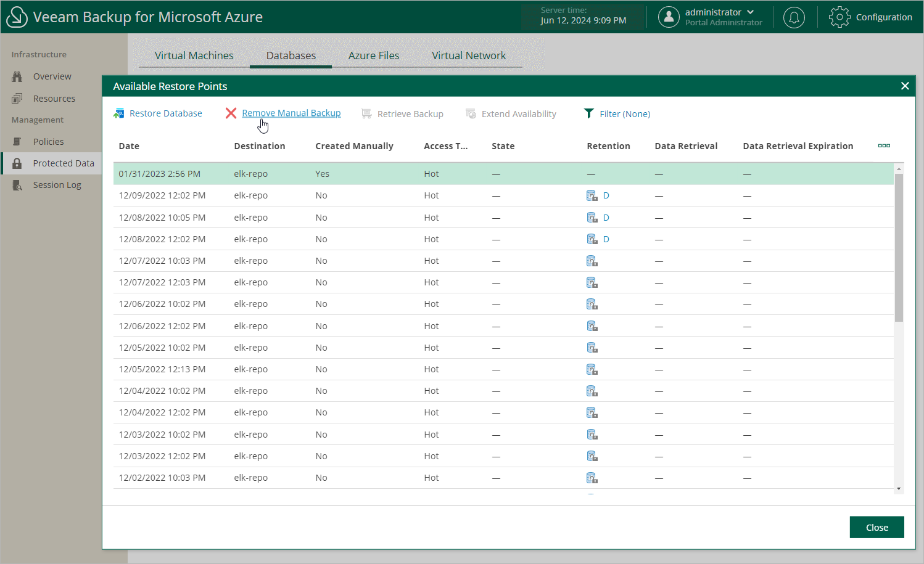Image resolution: width=924 pixels, height=564 pixels.
Task: Close the Available Restore Points dialog via X
Action: point(905,86)
